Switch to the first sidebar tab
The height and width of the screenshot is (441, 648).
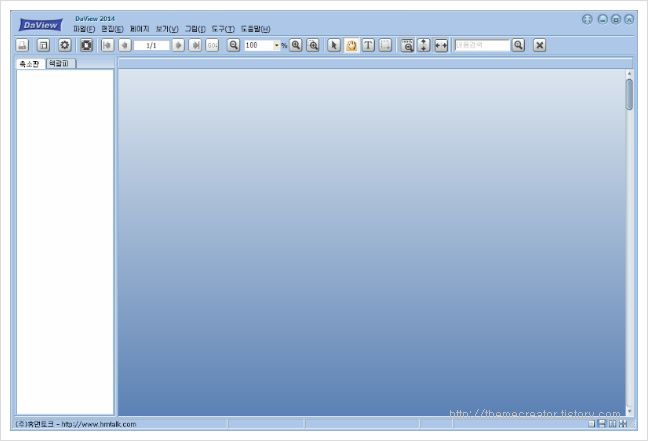[x=30, y=63]
